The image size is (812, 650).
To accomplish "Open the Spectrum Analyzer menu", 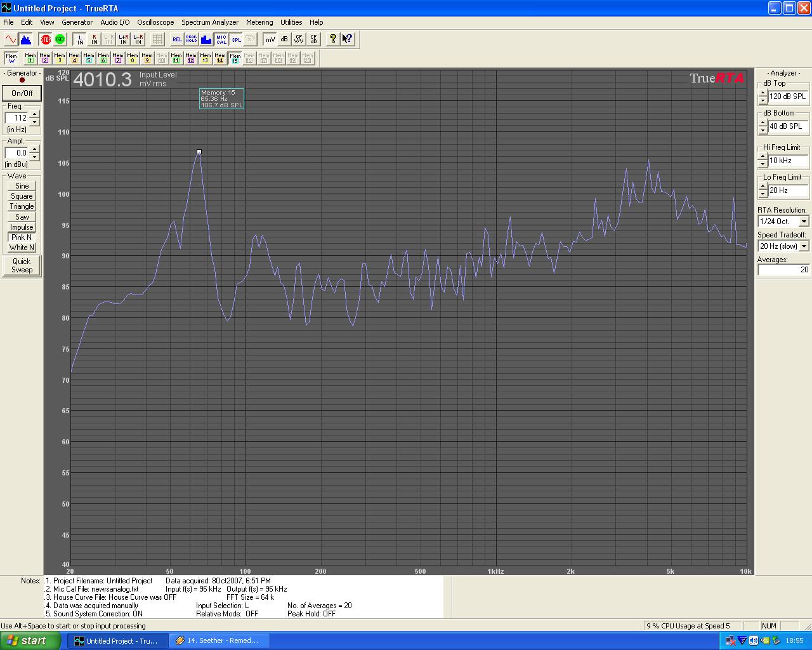I will click(210, 22).
